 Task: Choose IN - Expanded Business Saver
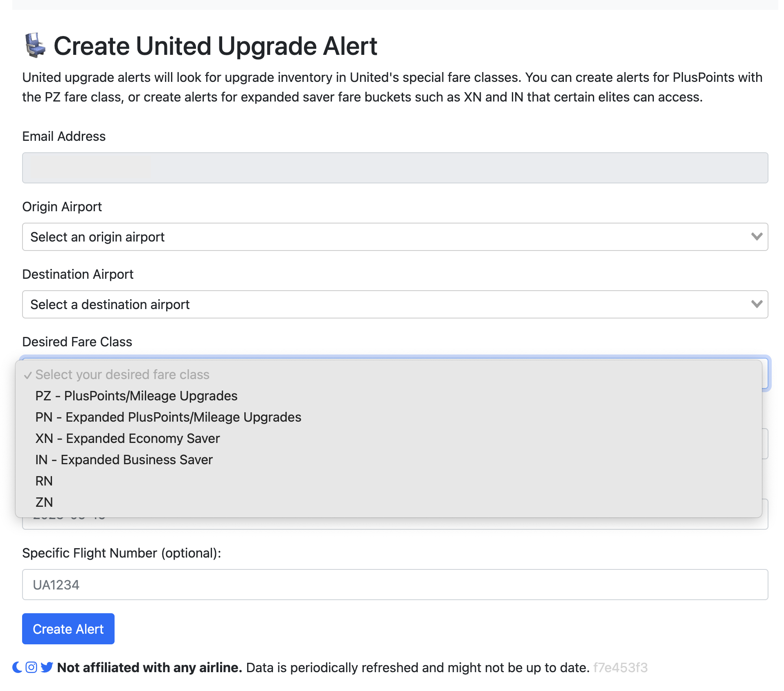tap(388, 460)
